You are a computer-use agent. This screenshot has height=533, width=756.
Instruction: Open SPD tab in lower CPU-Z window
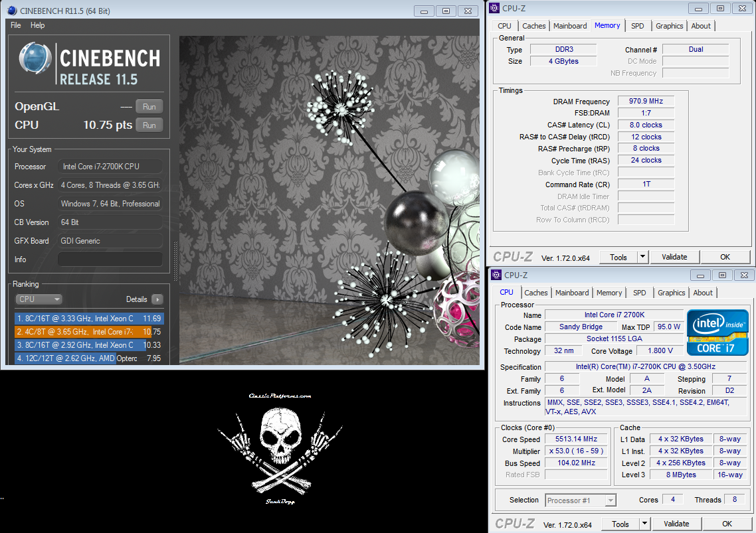(x=639, y=293)
